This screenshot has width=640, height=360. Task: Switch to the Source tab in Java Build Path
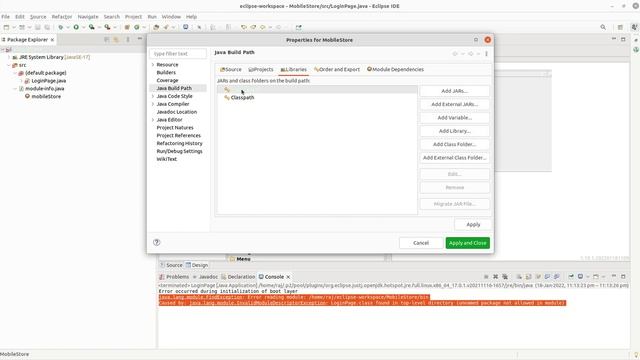click(231, 69)
